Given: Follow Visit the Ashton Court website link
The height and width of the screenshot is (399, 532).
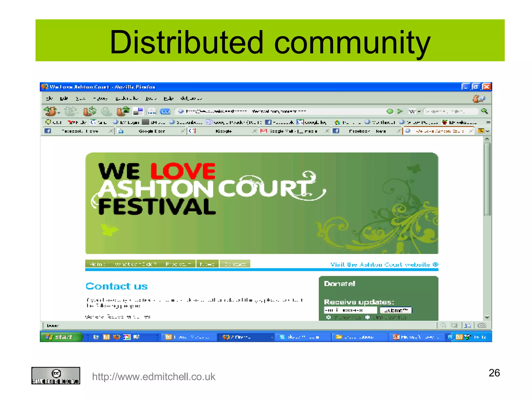Looking at the screenshot, I should coord(384,264).
